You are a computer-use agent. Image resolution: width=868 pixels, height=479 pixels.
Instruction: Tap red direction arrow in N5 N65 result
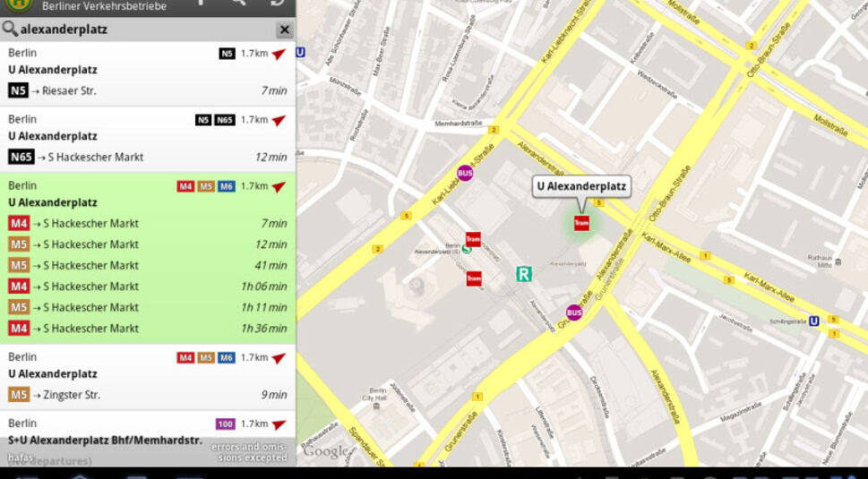(279, 120)
